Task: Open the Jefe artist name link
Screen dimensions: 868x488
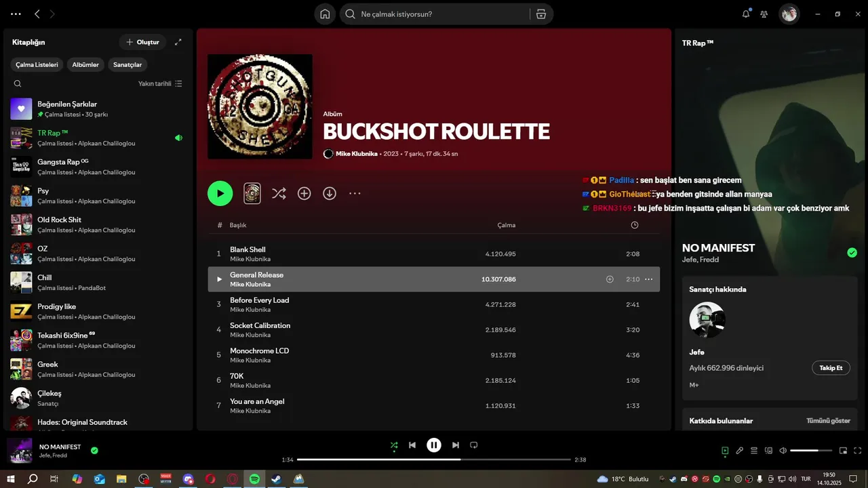Action: [x=697, y=352]
